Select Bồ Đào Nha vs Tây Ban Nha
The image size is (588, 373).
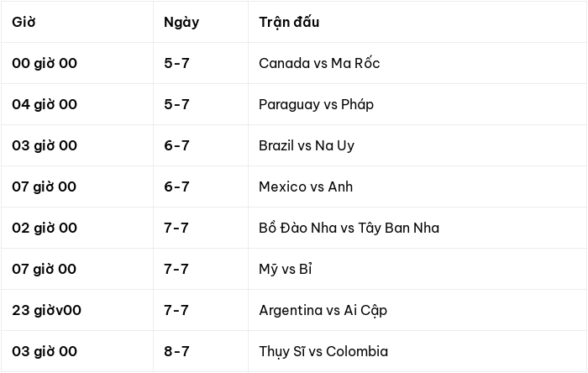point(349,228)
